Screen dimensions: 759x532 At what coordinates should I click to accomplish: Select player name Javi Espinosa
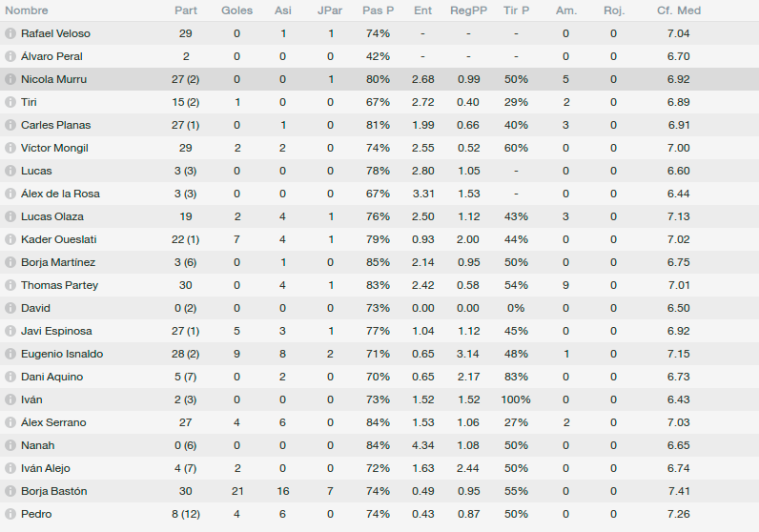pyautogui.click(x=56, y=331)
